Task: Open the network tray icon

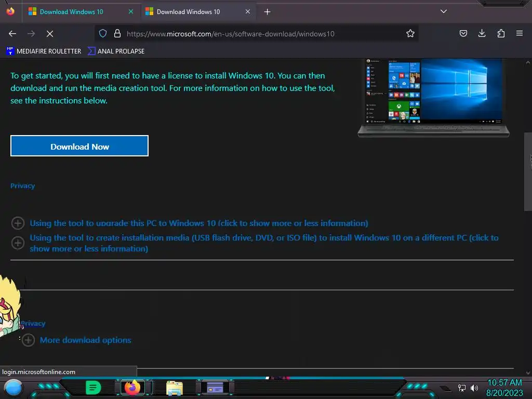Action: (461, 388)
